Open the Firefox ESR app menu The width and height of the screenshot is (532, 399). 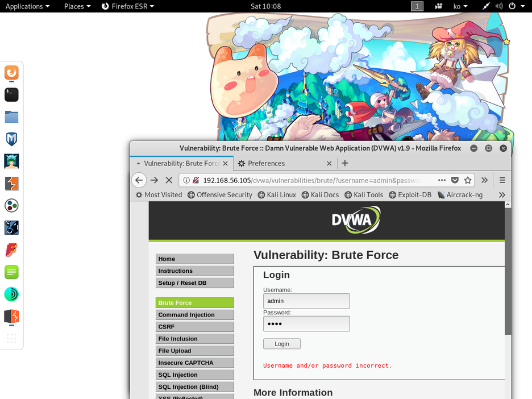click(x=128, y=6)
